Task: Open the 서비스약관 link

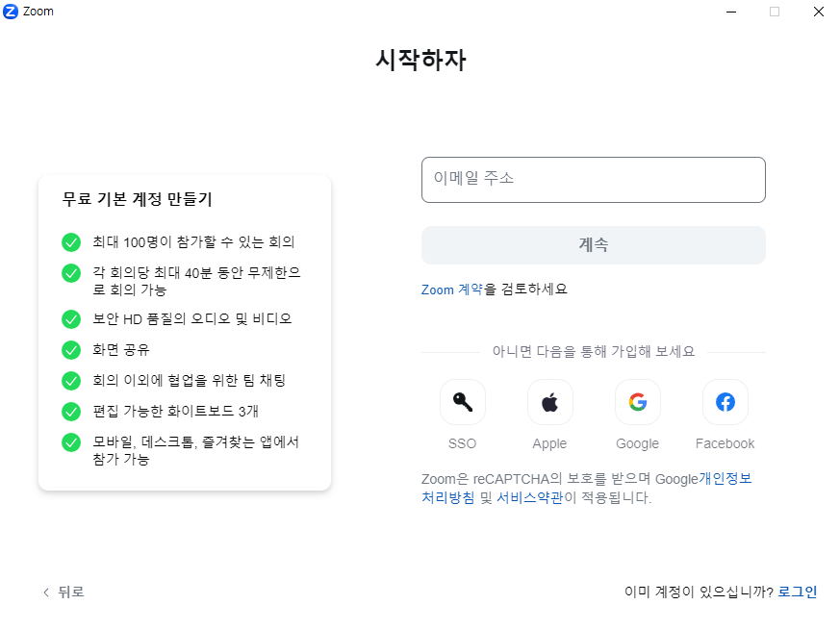Action: click(530, 497)
